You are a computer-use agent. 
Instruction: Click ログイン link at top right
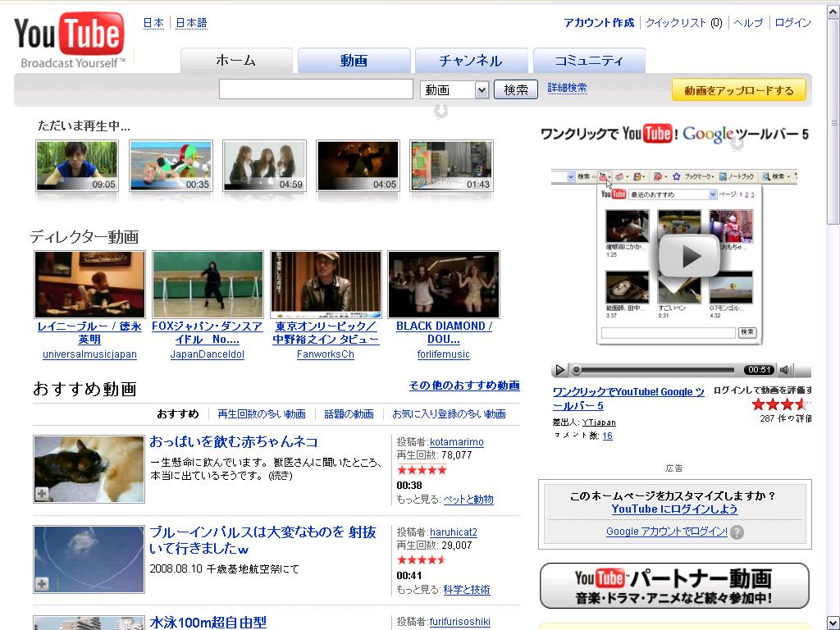tap(793, 23)
